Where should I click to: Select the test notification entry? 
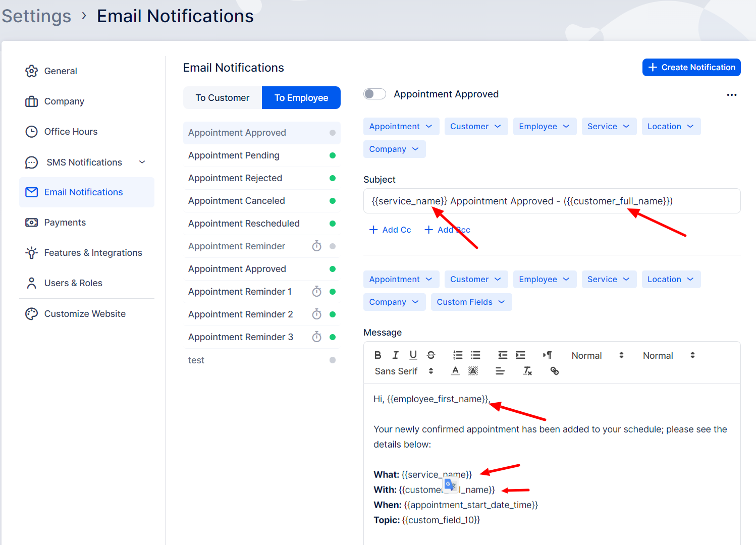[x=262, y=360]
